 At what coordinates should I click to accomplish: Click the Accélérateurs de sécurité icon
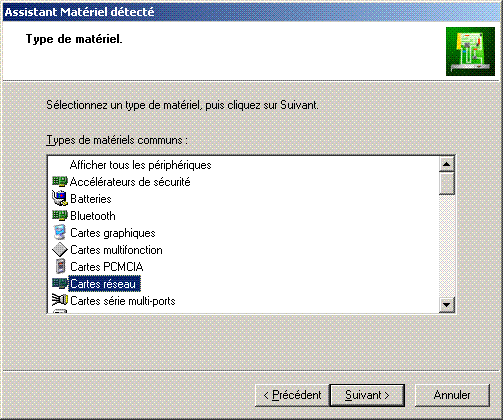pyautogui.click(x=60, y=182)
